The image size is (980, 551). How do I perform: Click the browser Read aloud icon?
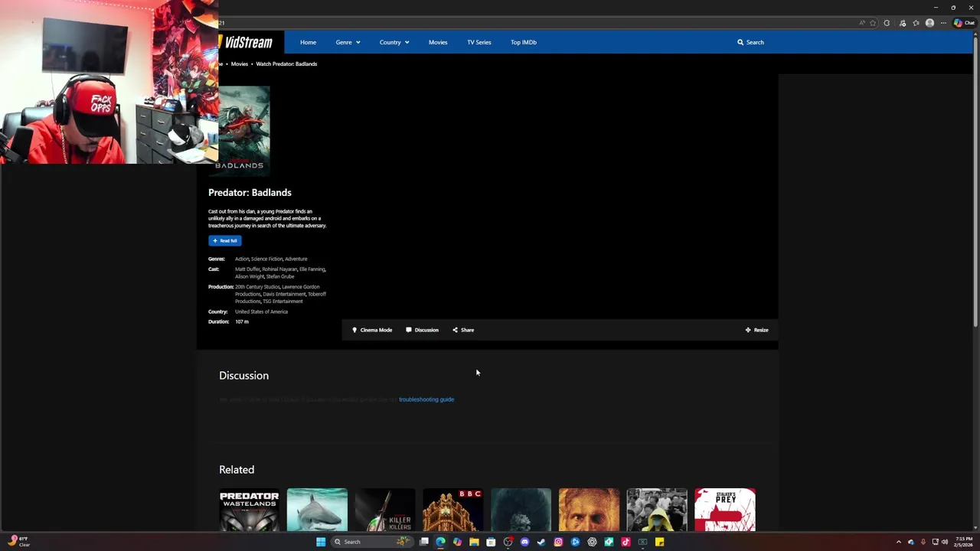[862, 23]
